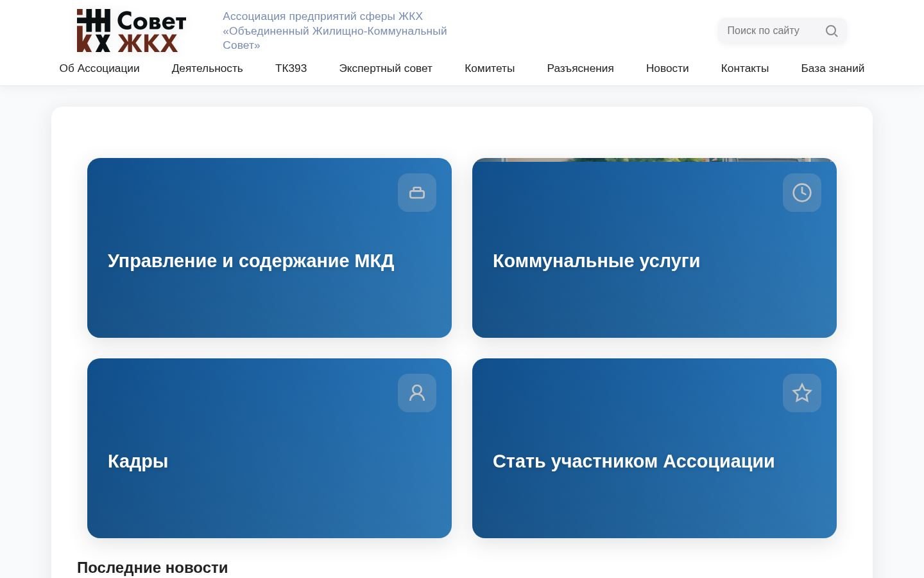Open the Контакты page
Image resolution: width=924 pixels, height=578 pixels.
pyautogui.click(x=745, y=68)
